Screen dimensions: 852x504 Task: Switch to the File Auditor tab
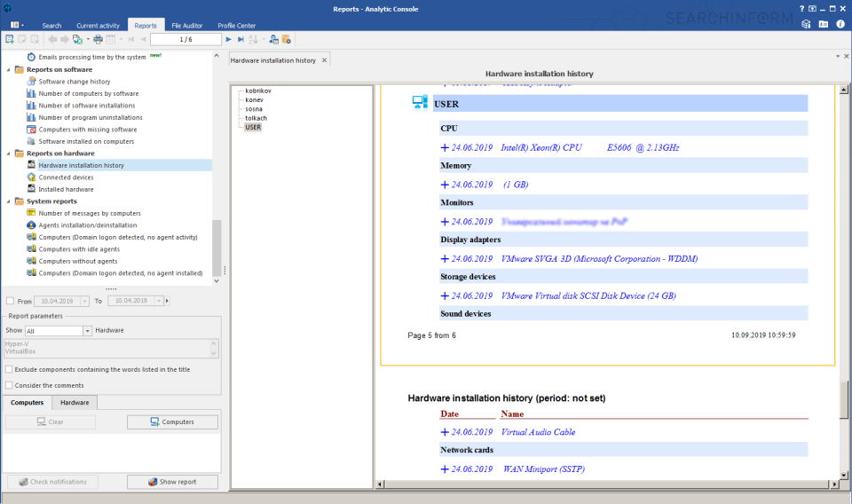tap(187, 26)
